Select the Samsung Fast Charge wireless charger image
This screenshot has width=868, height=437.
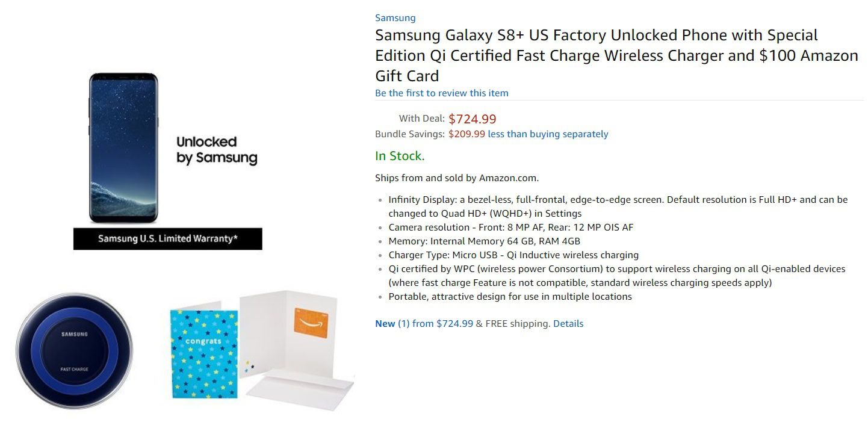tap(74, 351)
